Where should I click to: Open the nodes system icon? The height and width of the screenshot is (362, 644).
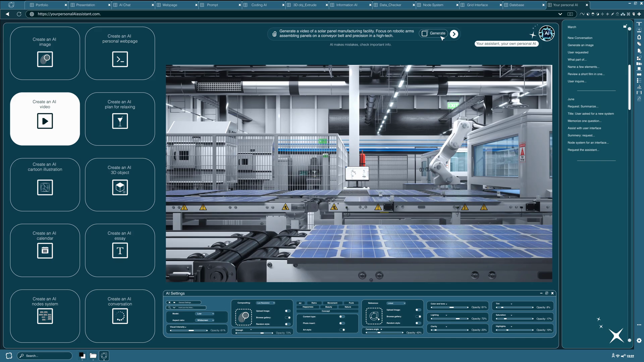[45, 316]
